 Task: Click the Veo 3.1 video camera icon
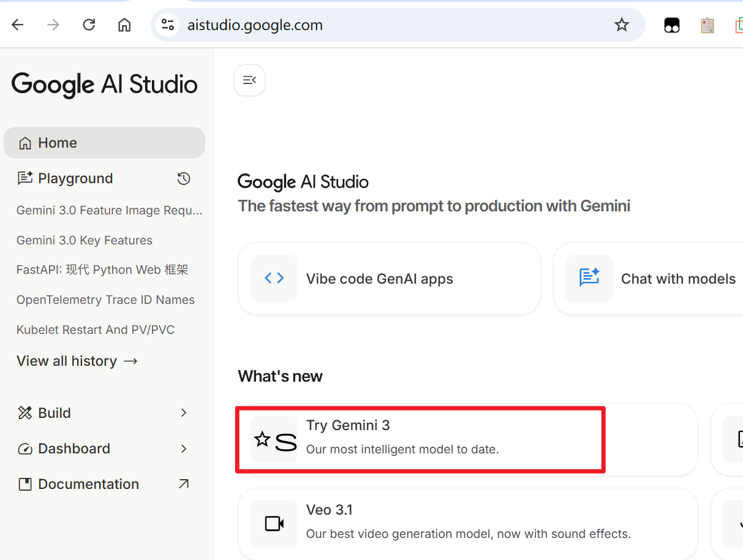[x=274, y=524]
